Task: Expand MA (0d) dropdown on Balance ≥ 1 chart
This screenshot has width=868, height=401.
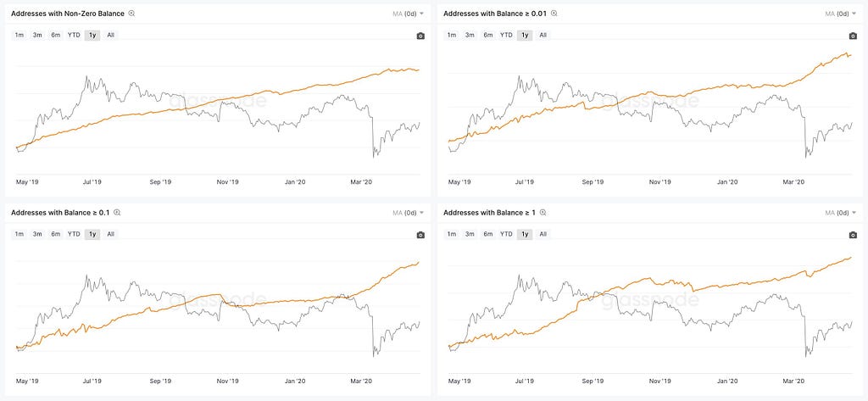Action: 839,213
